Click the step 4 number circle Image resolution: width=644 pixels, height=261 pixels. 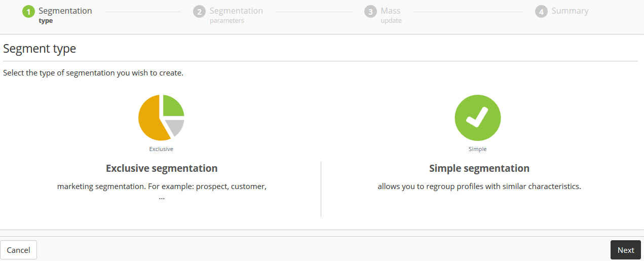click(541, 12)
